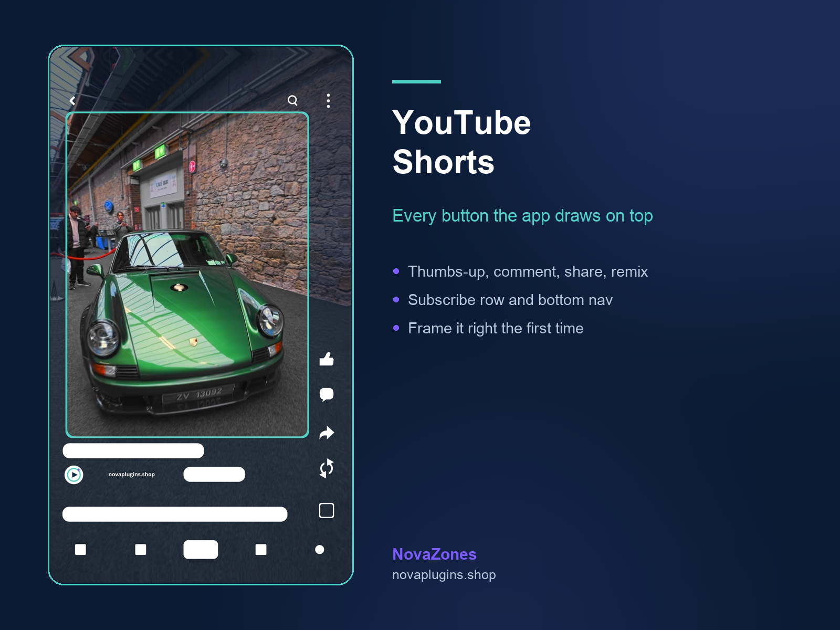Click the 'YouTube Shorts' heading

461,142
